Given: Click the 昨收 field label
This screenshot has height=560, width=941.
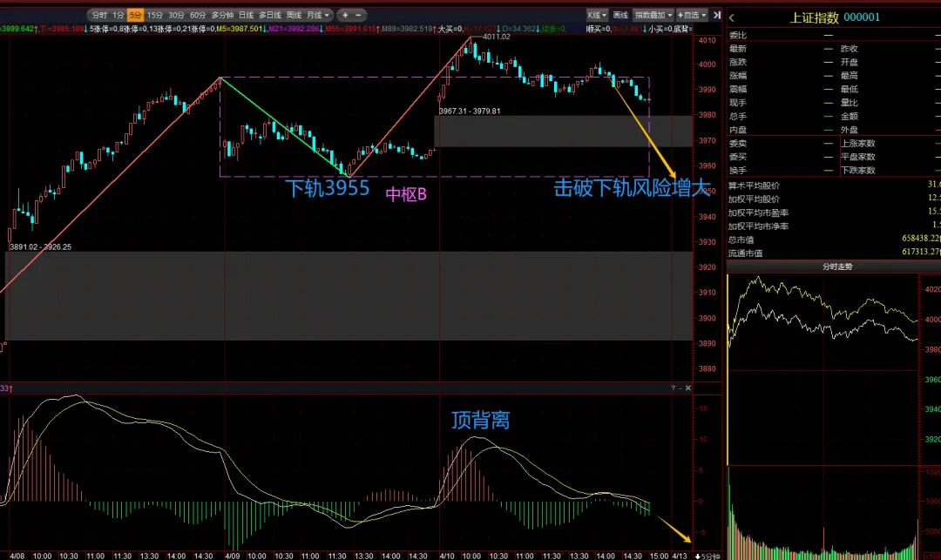Looking at the screenshot, I should click(850, 49).
